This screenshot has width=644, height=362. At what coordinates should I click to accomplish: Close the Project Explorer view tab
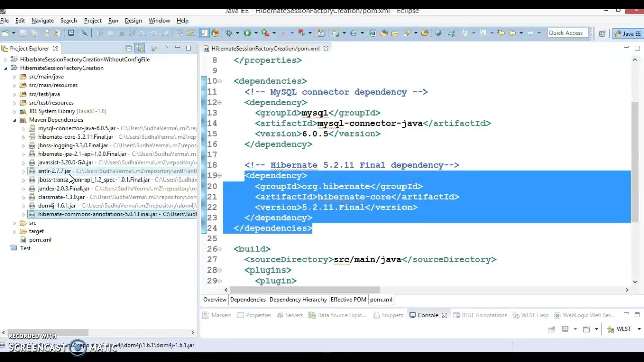tap(55, 49)
